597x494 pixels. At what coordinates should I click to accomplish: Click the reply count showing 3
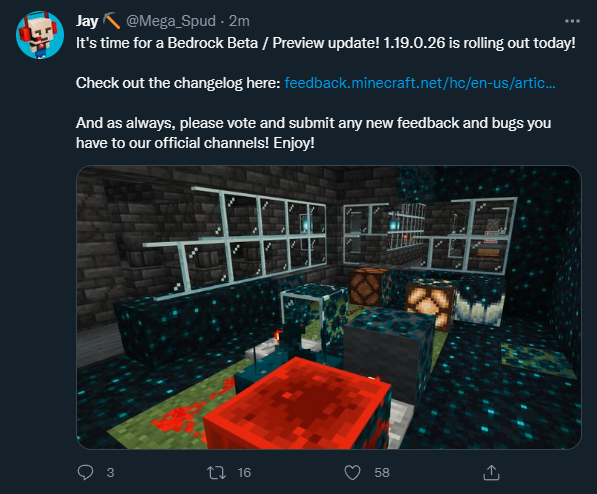coord(110,473)
